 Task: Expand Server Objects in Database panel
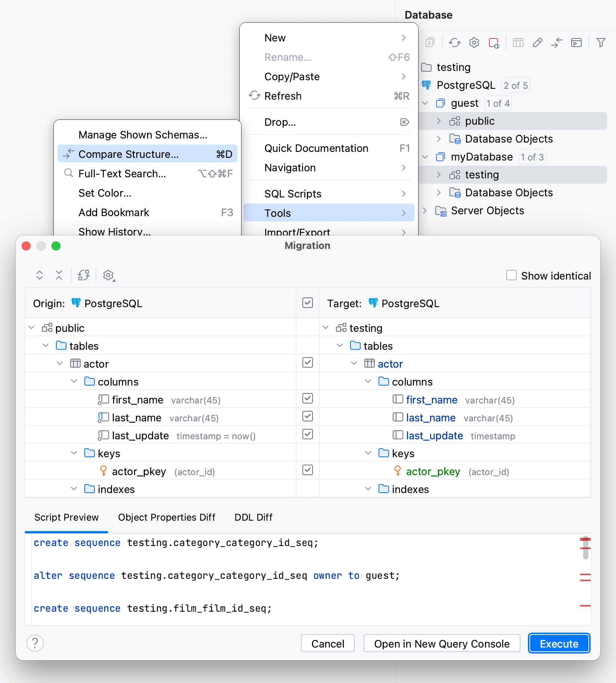click(x=424, y=210)
